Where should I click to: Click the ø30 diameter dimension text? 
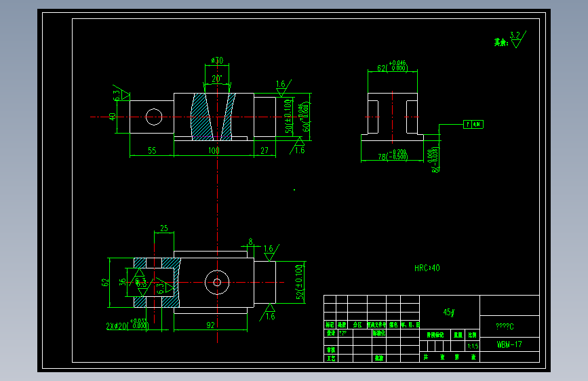(217, 60)
